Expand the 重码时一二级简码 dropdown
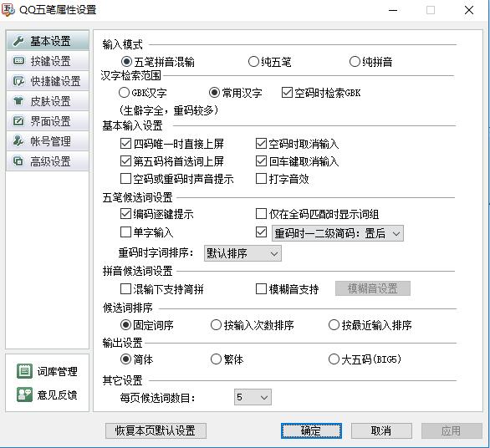 [x=338, y=233]
